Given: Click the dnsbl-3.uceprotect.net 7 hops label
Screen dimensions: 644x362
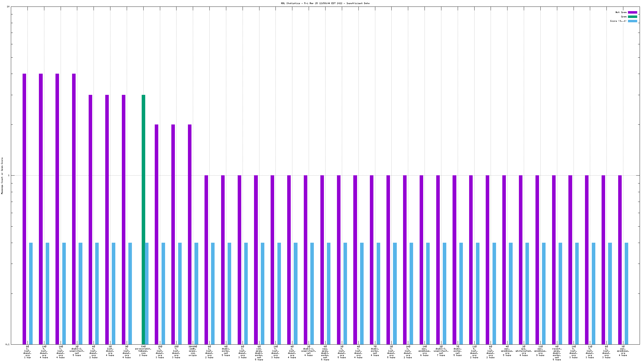Looking at the screenshot, I should (441, 351).
